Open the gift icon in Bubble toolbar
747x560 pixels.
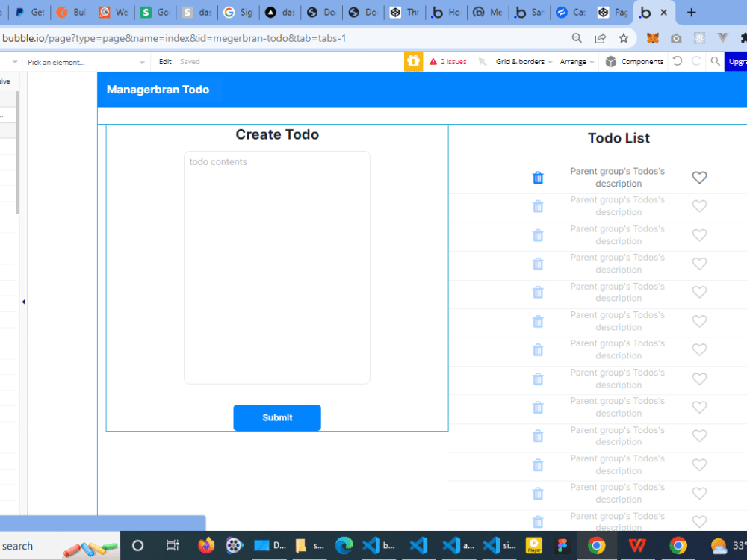click(413, 61)
